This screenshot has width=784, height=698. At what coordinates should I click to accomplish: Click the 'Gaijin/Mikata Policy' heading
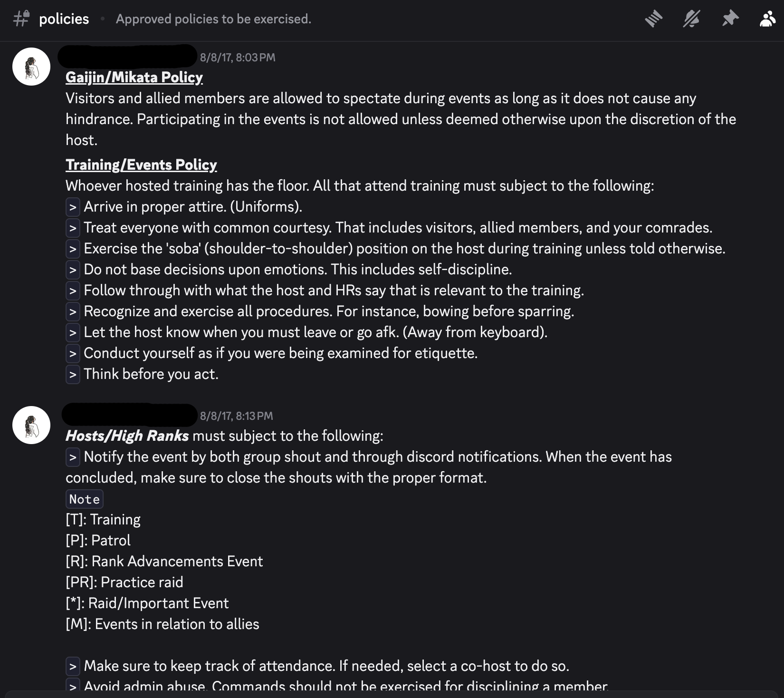point(134,77)
